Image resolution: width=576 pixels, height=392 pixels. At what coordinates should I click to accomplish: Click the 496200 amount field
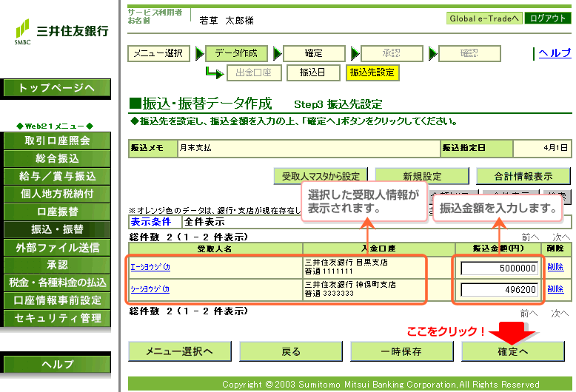click(x=499, y=290)
